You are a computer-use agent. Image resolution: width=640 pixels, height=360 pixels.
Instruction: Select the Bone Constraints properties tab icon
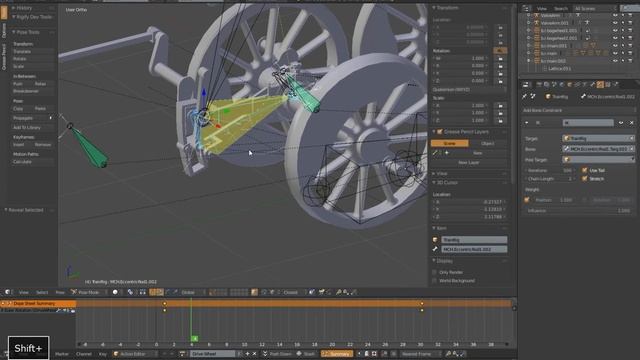tap(600, 84)
